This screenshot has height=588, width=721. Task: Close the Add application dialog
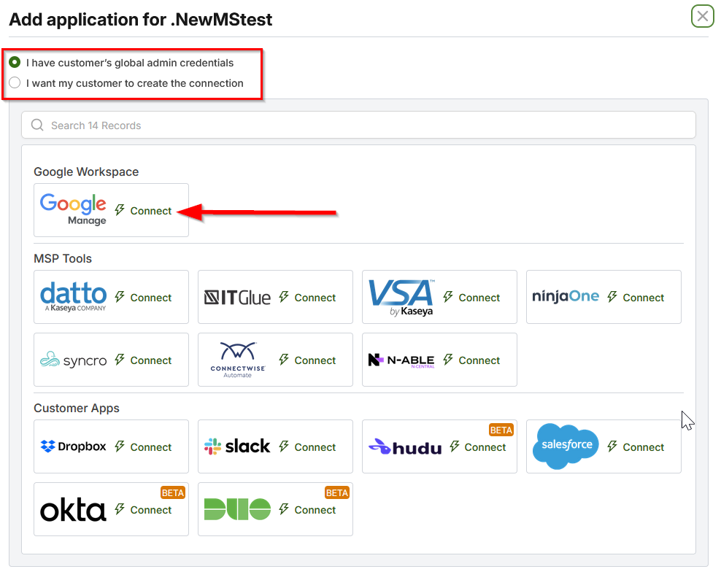tap(702, 17)
